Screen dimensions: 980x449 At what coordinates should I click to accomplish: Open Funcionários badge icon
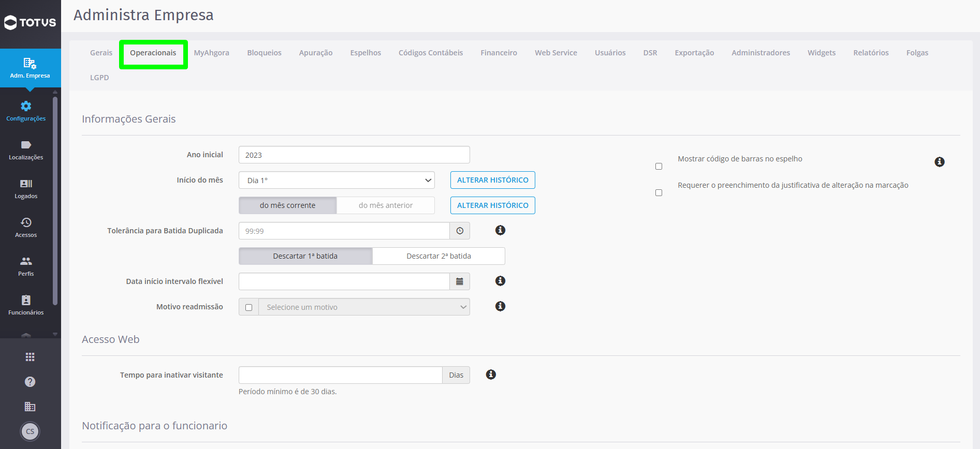point(26,300)
